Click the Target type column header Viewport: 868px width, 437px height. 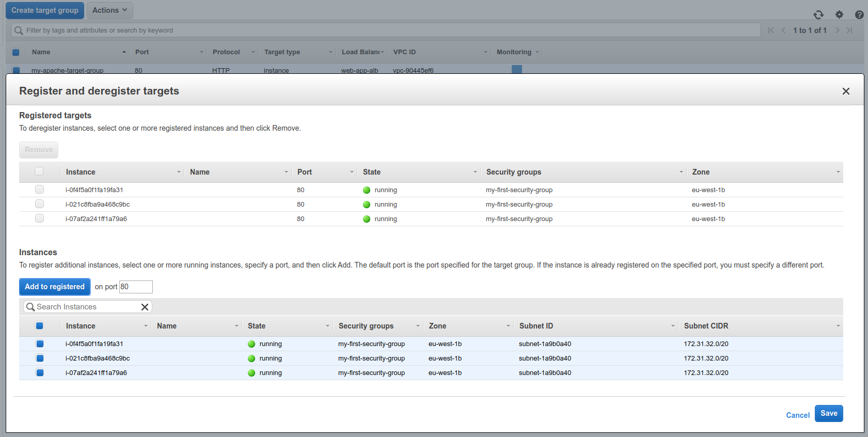pyautogui.click(x=282, y=52)
